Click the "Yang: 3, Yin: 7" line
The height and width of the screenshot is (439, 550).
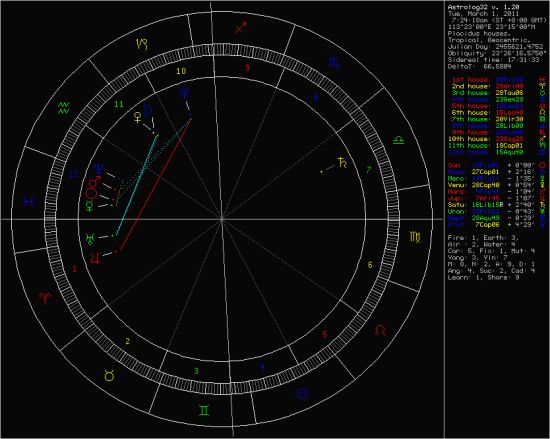(x=477, y=257)
